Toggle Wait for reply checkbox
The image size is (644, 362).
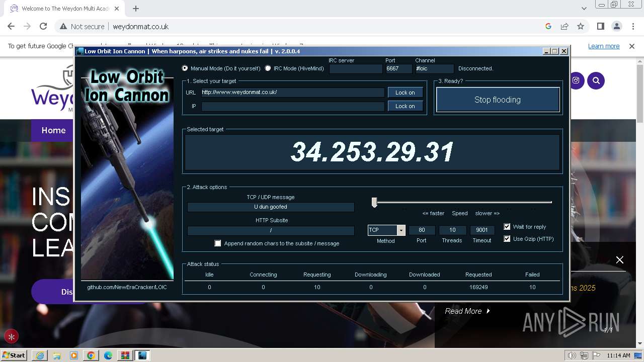click(507, 227)
